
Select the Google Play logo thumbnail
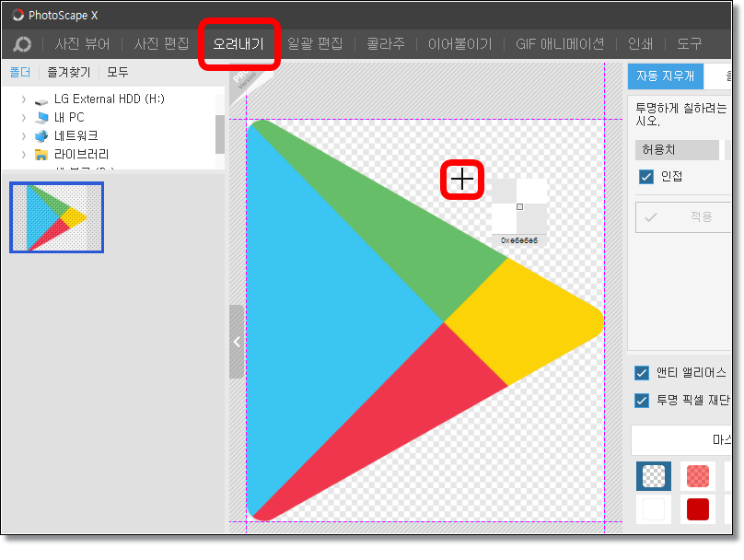tap(56, 217)
